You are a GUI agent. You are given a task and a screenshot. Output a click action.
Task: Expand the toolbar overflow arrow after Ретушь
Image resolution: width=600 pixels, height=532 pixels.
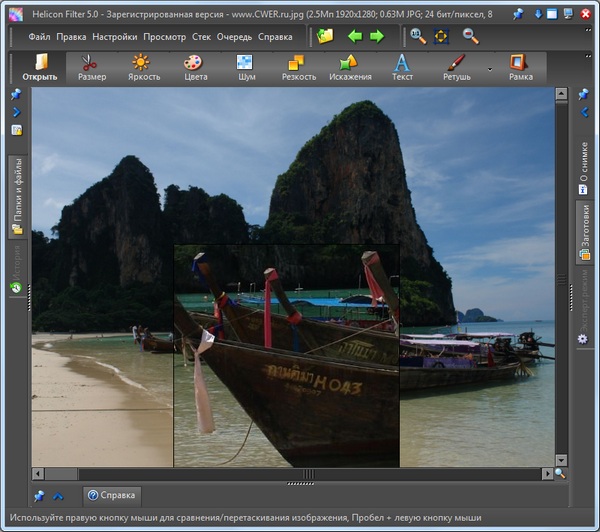(490, 69)
